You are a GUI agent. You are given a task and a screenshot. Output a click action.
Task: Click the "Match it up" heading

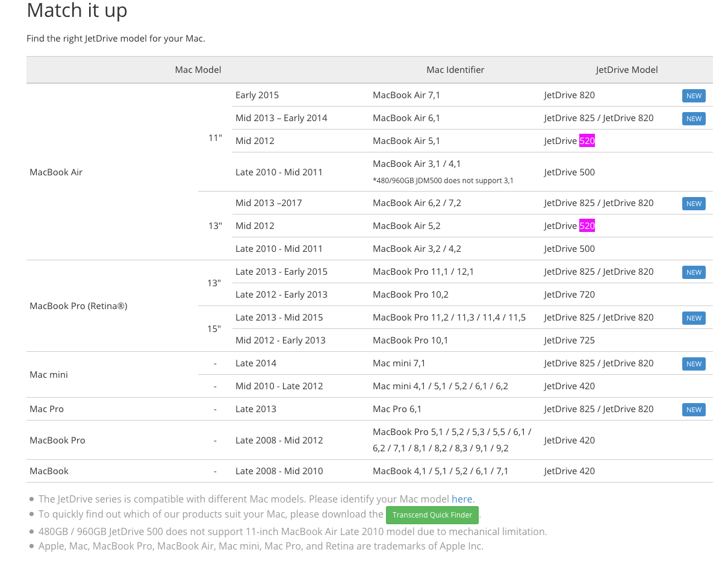77,11
